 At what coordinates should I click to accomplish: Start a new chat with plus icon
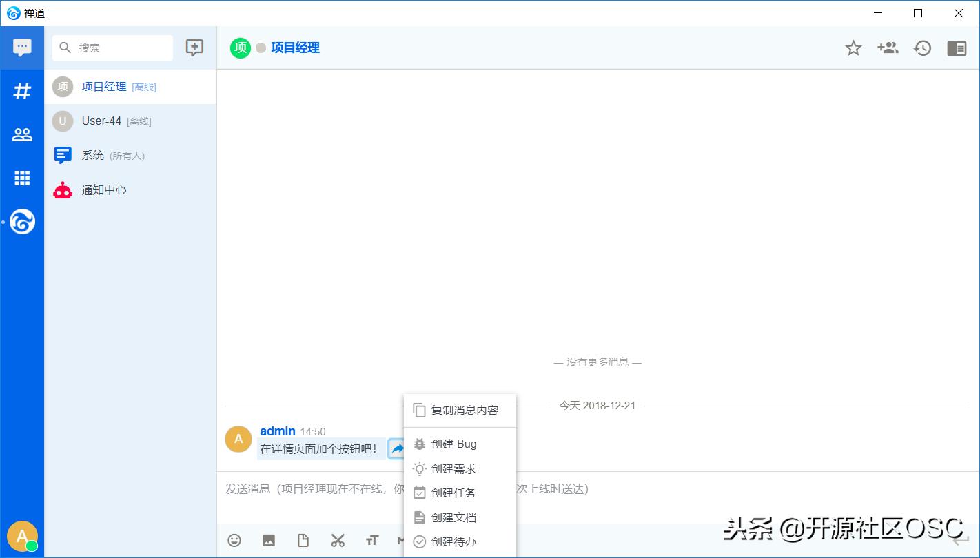click(195, 48)
